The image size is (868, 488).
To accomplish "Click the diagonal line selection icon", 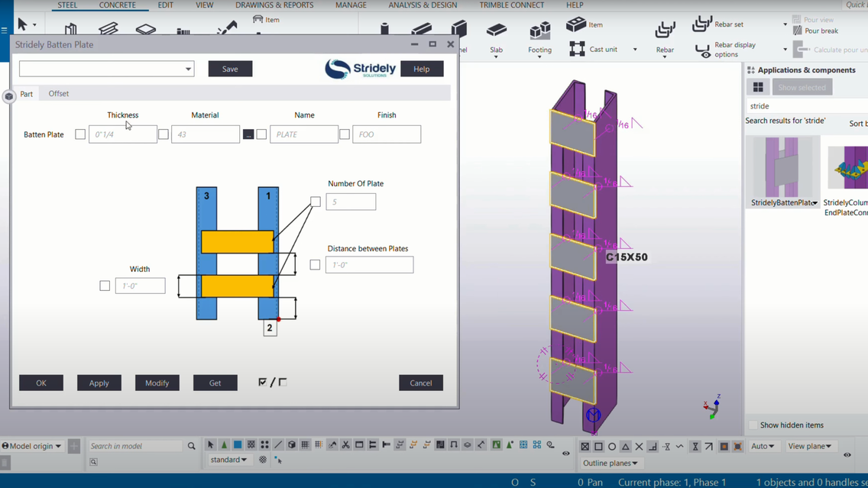I will [x=278, y=444].
